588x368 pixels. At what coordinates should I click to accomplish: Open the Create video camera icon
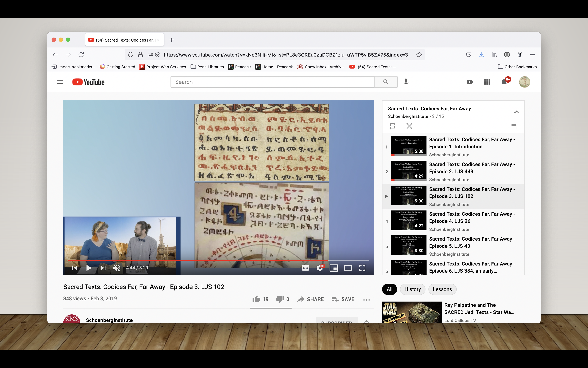(x=470, y=82)
